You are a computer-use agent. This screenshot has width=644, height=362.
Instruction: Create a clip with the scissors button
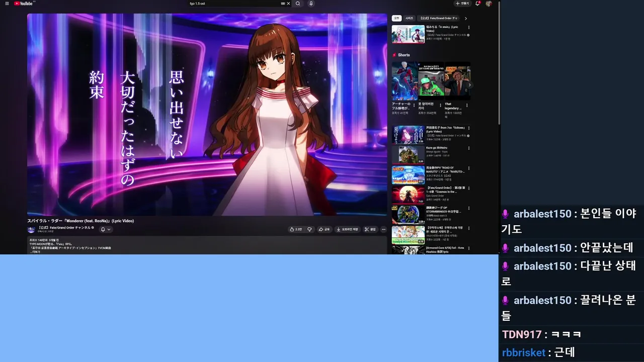click(370, 229)
